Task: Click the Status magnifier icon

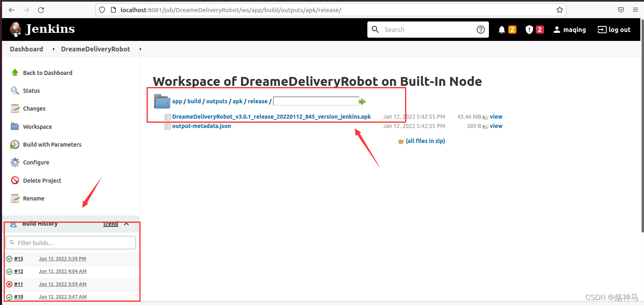Action: click(15, 90)
